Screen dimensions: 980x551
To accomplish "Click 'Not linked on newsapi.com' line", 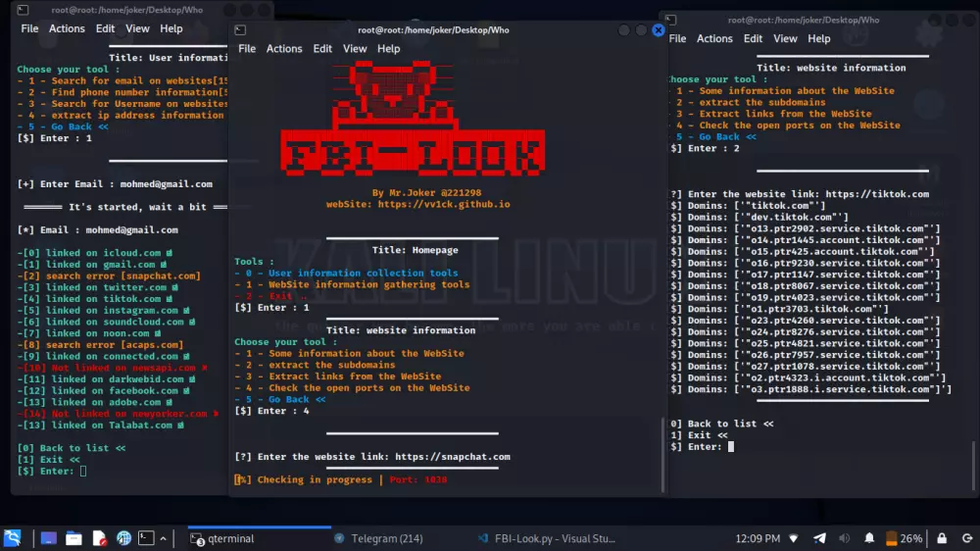I will pos(113,368).
